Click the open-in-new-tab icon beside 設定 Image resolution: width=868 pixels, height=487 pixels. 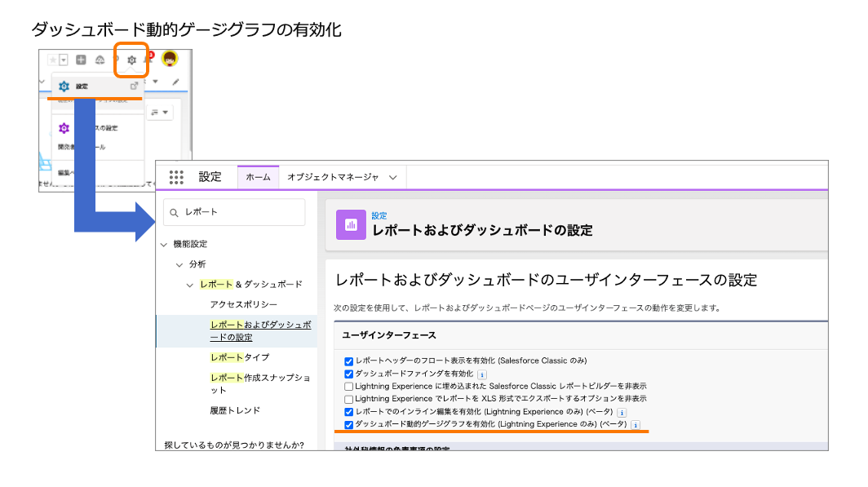click(134, 86)
